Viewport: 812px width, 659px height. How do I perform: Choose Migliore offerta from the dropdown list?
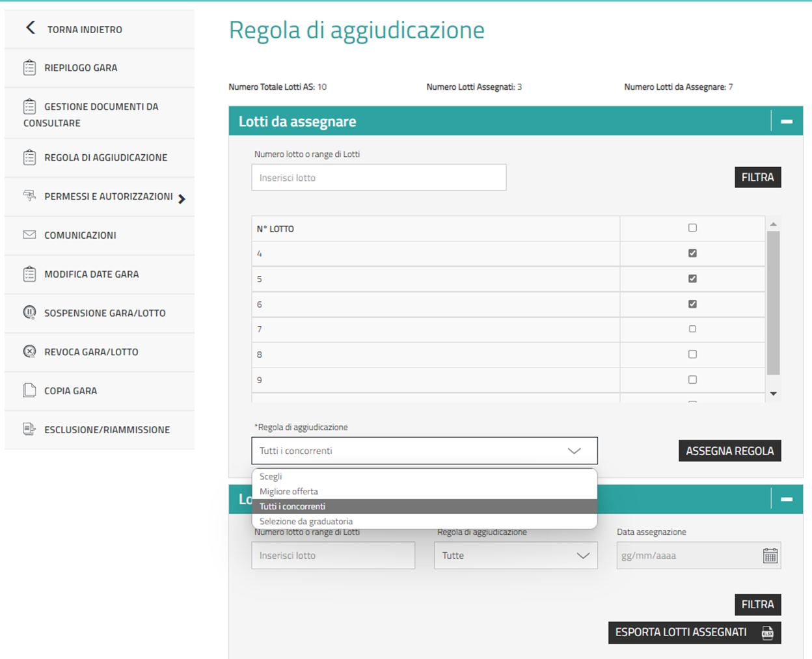coord(289,491)
